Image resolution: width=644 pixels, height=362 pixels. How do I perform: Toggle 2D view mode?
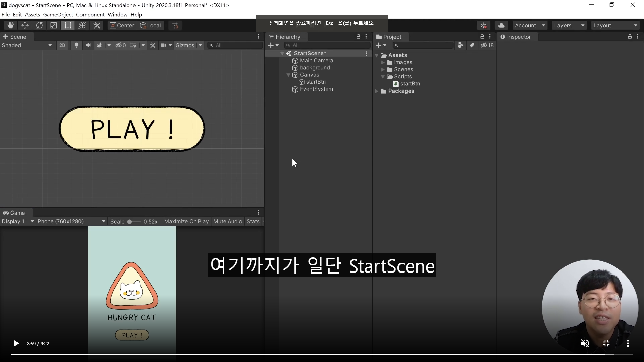pyautogui.click(x=62, y=45)
